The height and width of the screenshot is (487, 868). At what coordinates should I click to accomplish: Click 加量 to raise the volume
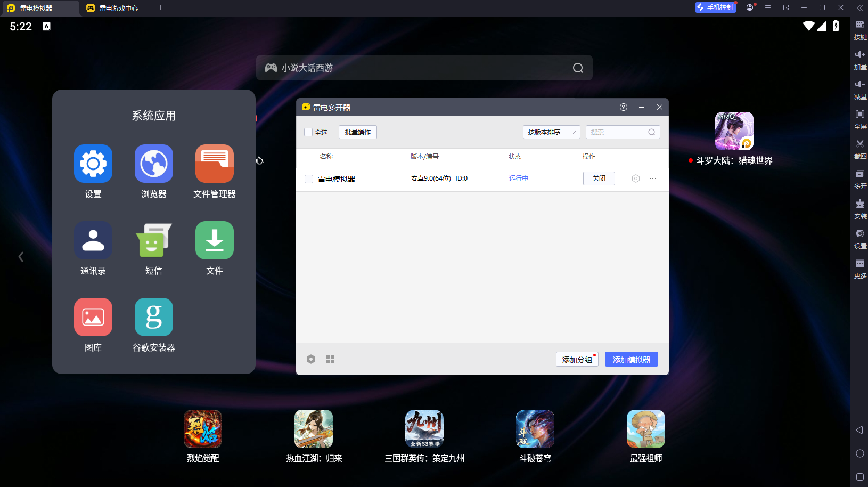[x=860, y=60]
